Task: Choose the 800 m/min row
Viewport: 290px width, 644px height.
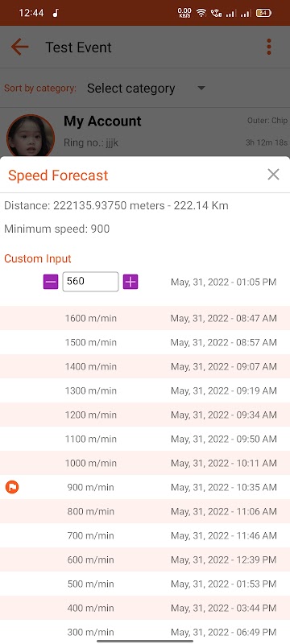Action: pyautogui.click(x=145, y=511)
